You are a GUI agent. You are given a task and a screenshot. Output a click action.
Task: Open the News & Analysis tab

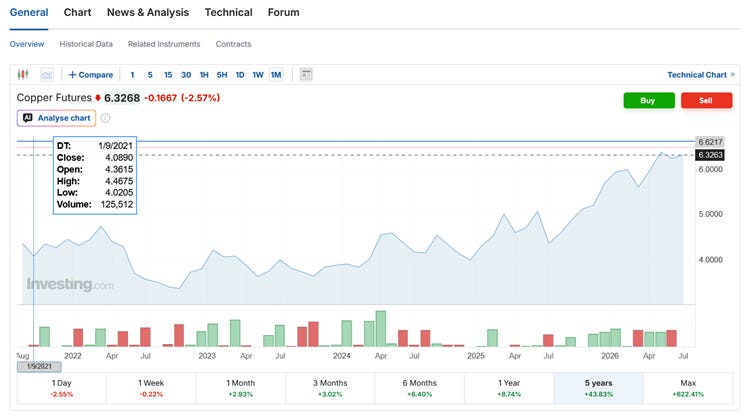[148, 12]
